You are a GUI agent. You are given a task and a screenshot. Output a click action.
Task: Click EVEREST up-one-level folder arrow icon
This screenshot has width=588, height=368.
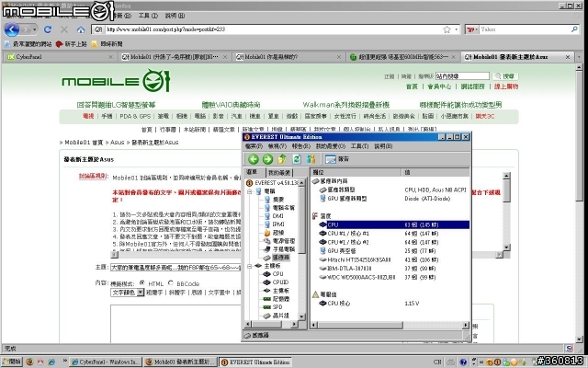(x=282, y=159)
